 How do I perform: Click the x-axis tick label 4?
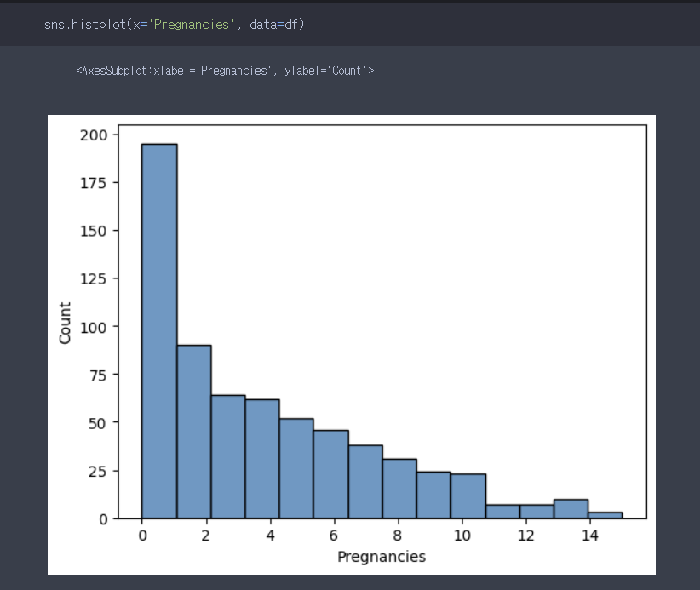point(270,536)
